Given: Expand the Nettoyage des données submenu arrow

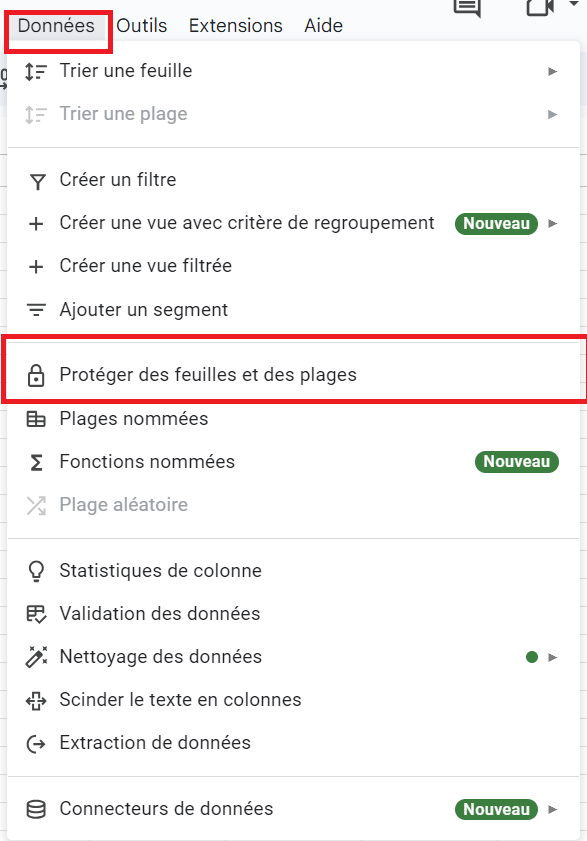Looking at the screenshot, I should (x=553, y=657).
